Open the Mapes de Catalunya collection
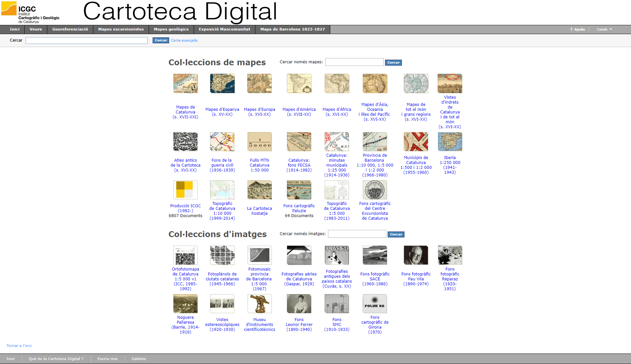 pos(185,84)
